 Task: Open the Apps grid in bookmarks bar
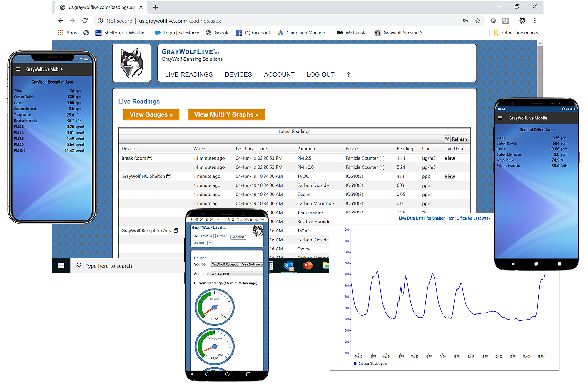tap(67, 33)
